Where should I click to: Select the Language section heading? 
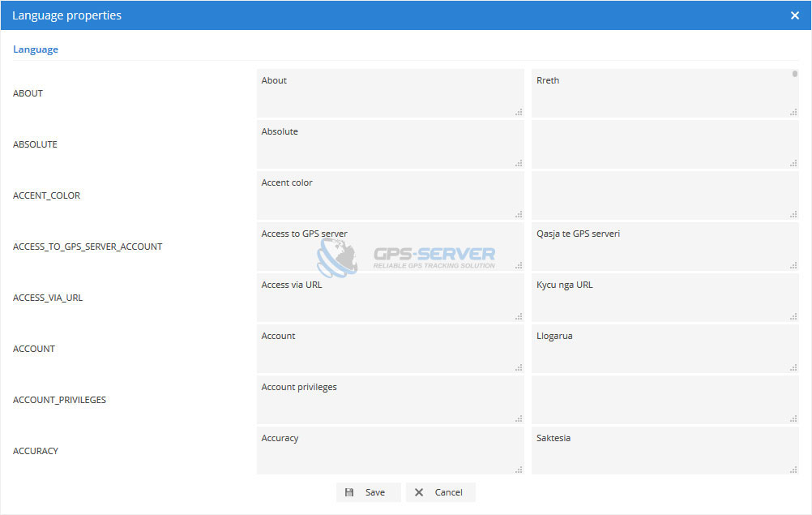(36, 49)
